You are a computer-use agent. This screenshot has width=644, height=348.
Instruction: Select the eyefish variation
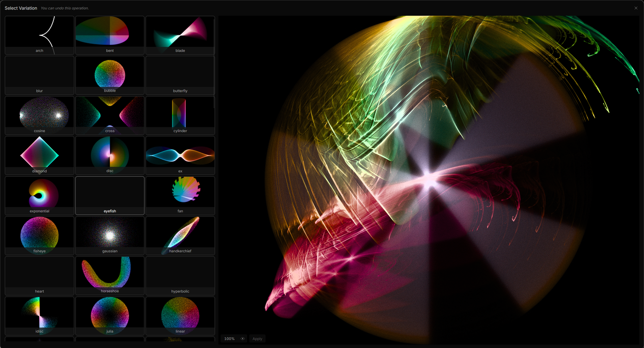point(110,195)
